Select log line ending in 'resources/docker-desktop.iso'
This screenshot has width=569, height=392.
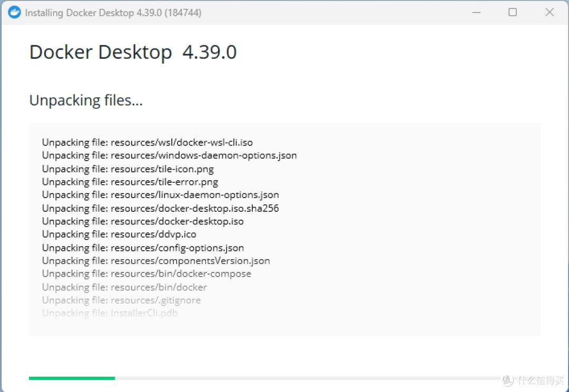(x=143, y=221)
